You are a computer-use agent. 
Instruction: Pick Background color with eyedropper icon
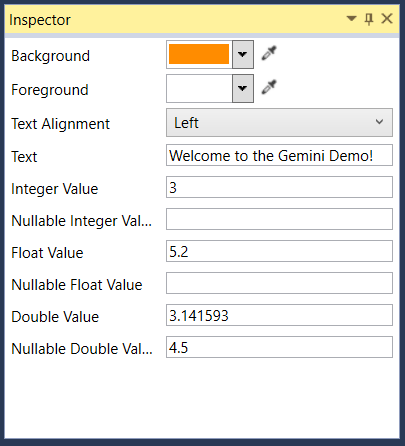tap(269, 54)
